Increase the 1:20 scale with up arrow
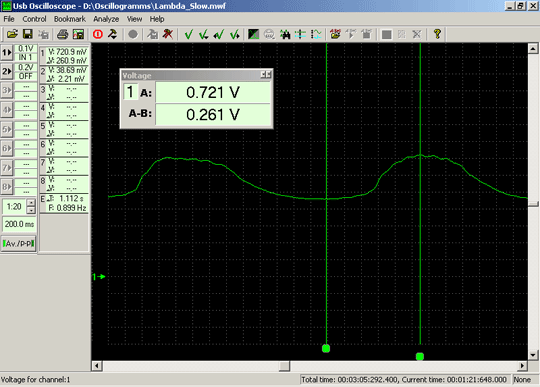This screenshot has width=540, height=387. click(31, 202)
